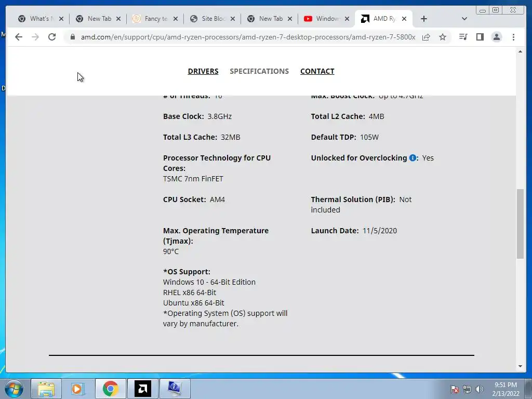The image size is (532, 399).
Task: Share this page icon in address bar
Action: tap(426, 37)
